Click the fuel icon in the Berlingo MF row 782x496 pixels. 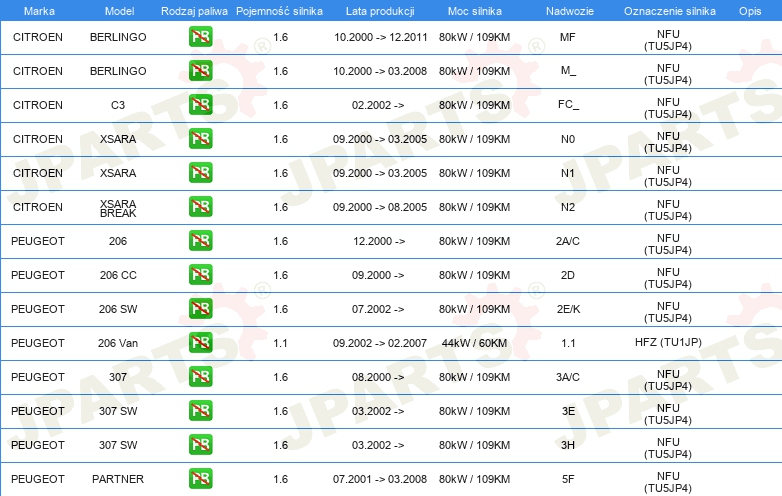[200, 37]
